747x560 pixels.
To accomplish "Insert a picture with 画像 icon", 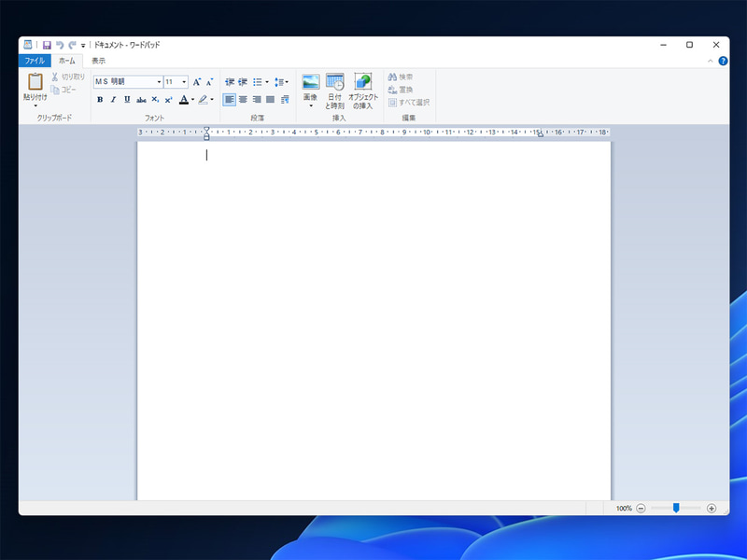I will [311, 82].
